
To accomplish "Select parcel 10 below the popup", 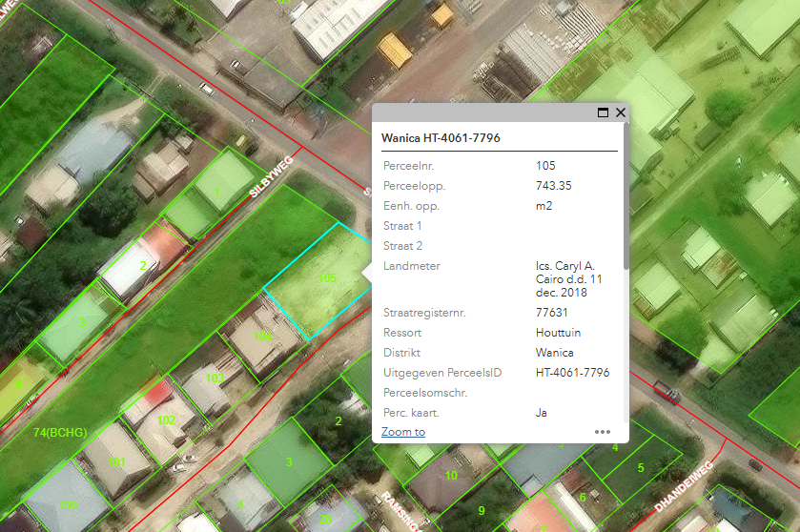I will 451,474.
